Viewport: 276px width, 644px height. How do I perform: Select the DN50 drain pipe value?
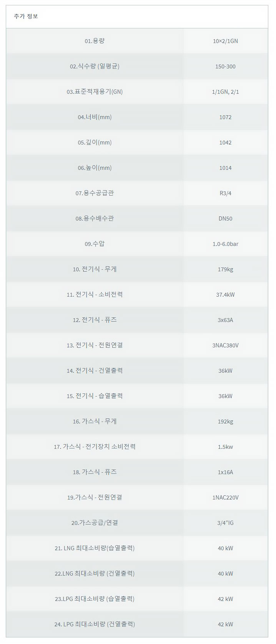[225, 219]
